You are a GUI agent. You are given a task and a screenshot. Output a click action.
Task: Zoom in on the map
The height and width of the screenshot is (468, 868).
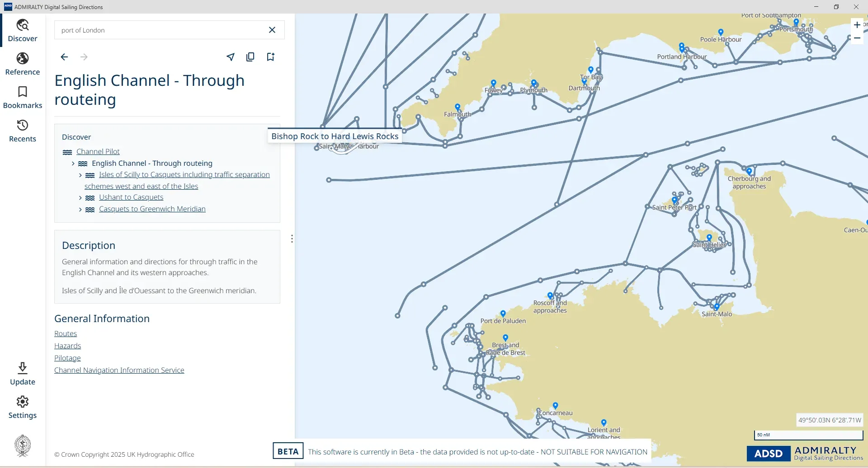point(858,25)
